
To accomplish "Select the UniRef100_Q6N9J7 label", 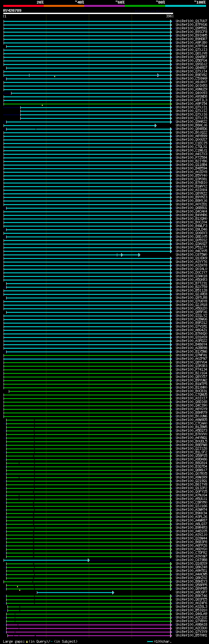I will click(x=191, y=470).
